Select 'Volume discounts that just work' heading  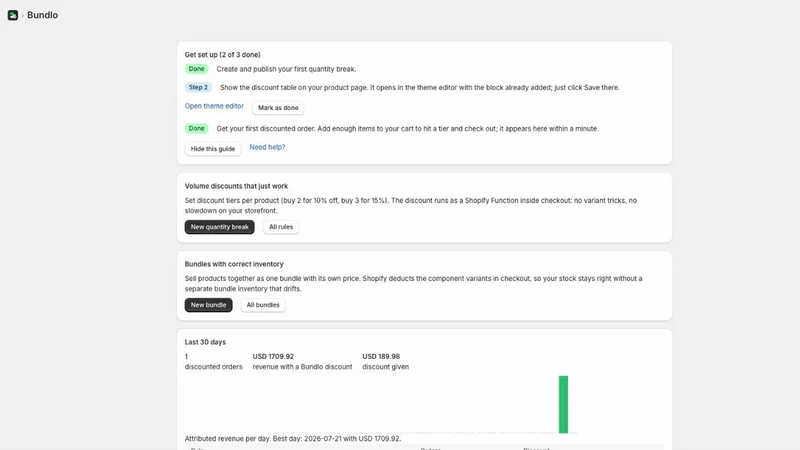click(236, 186)
